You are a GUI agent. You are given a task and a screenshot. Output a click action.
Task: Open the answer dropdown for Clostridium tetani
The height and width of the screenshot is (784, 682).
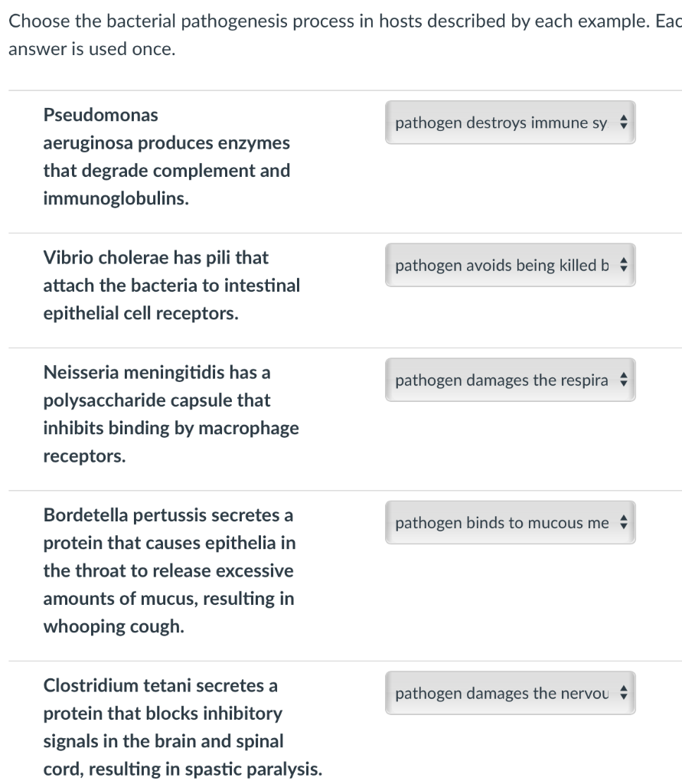509,693
